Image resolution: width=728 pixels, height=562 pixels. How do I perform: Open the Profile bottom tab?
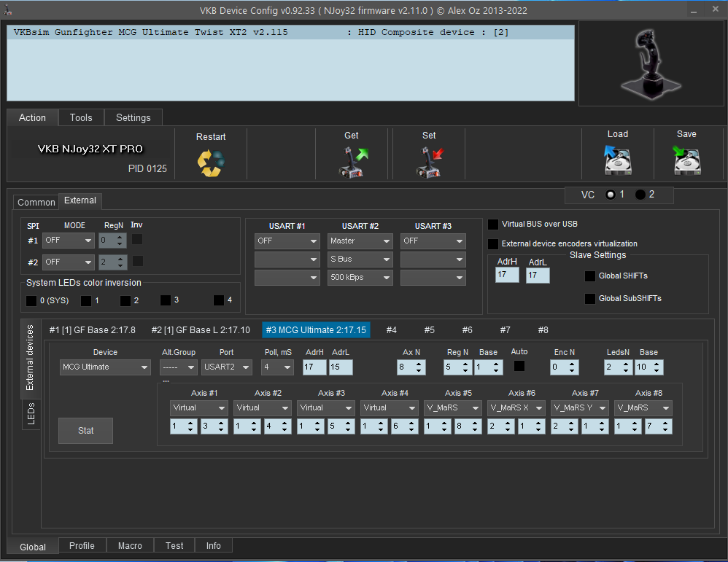point(82,546)
